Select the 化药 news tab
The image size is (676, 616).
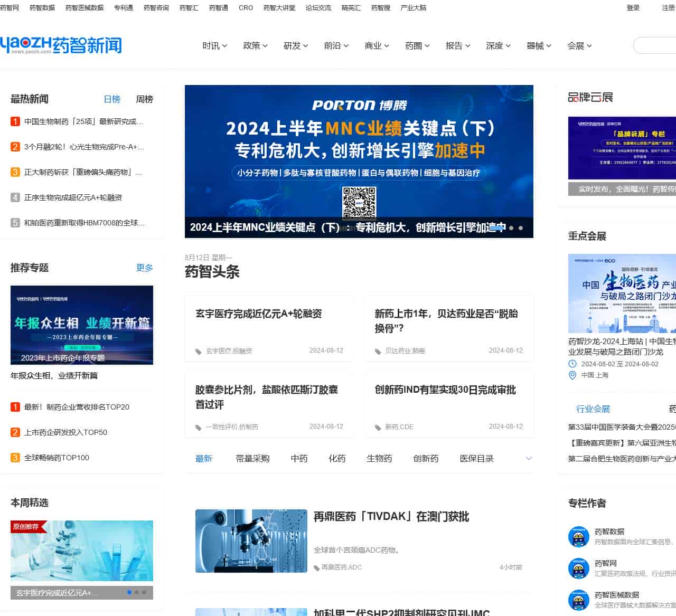coord(337,459)
